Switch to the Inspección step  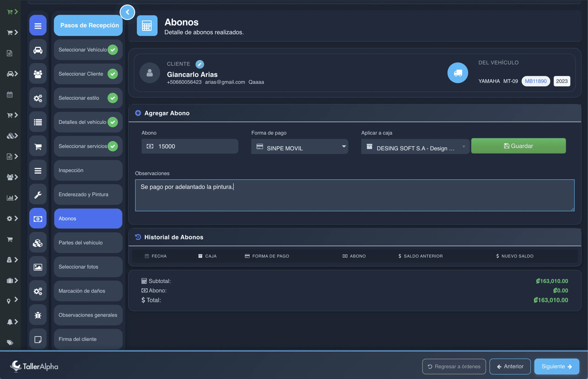pyautogui.click(x=88, y=170)
